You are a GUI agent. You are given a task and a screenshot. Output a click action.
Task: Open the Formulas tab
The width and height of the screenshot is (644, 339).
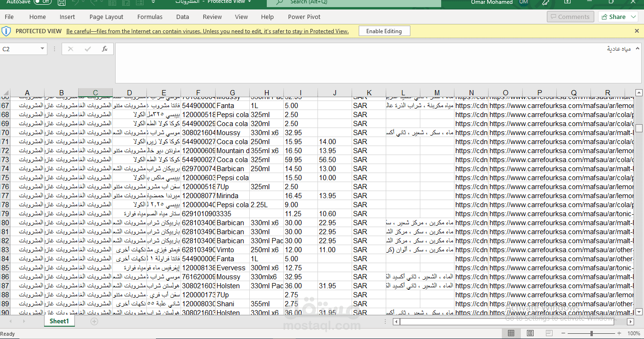pos(150,17)
